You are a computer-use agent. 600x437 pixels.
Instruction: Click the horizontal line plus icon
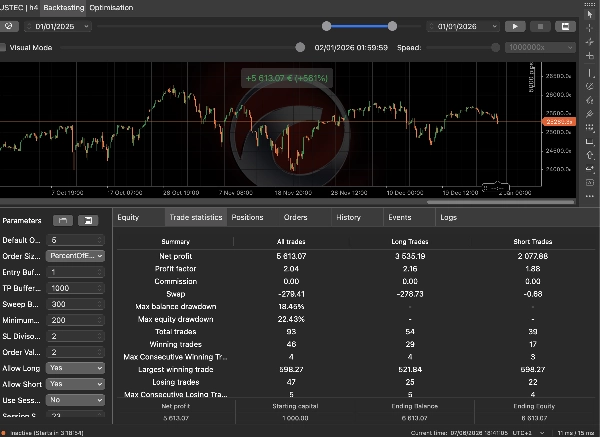pos(590,56)
